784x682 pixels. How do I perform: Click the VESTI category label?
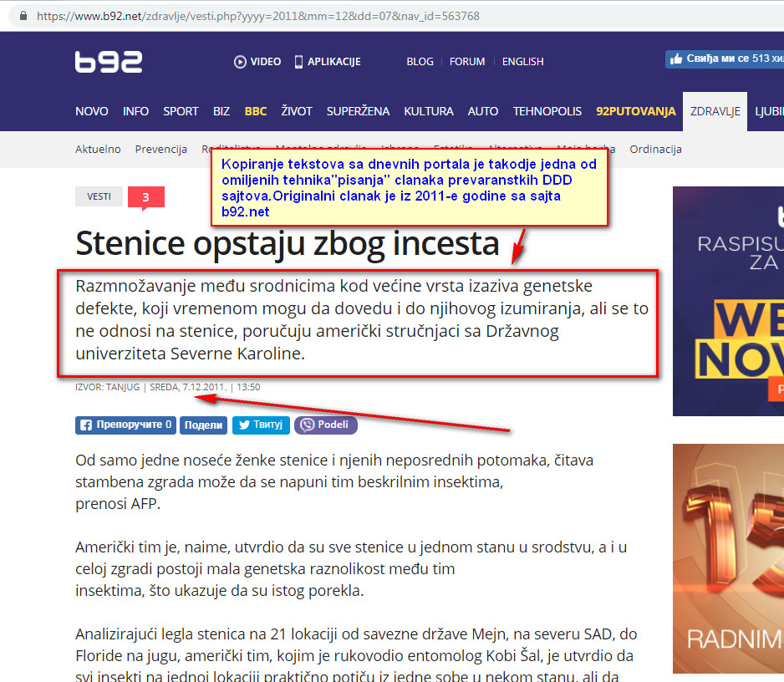click(99, 196)
